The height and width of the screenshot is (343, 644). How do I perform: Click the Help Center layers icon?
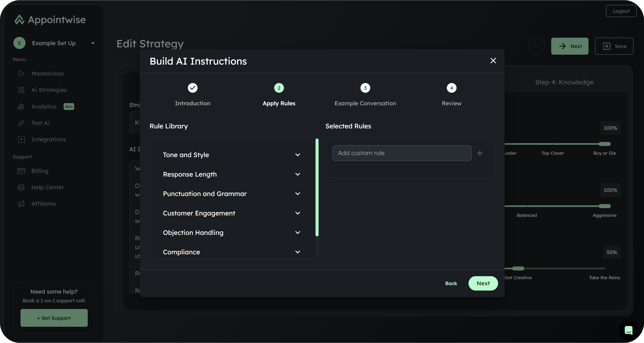21,187
